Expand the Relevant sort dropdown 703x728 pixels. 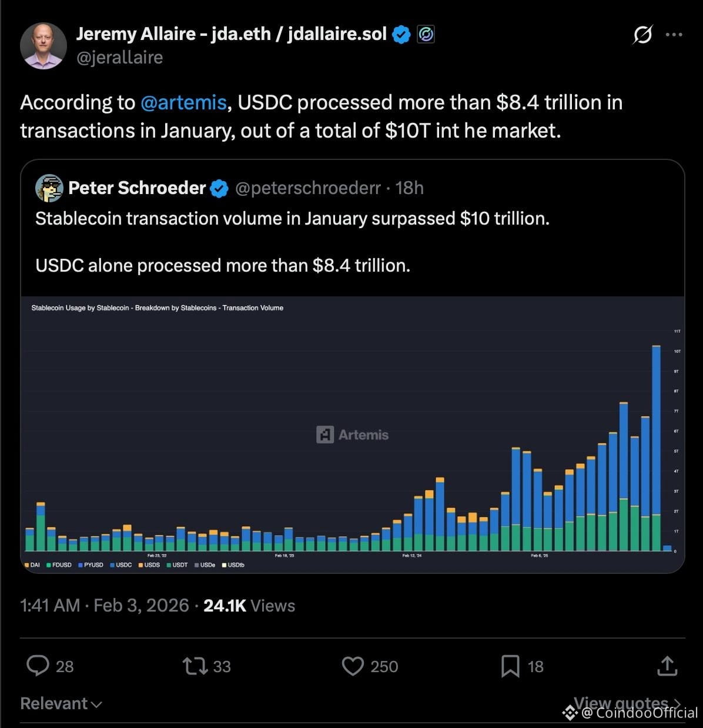coord(61,703)
